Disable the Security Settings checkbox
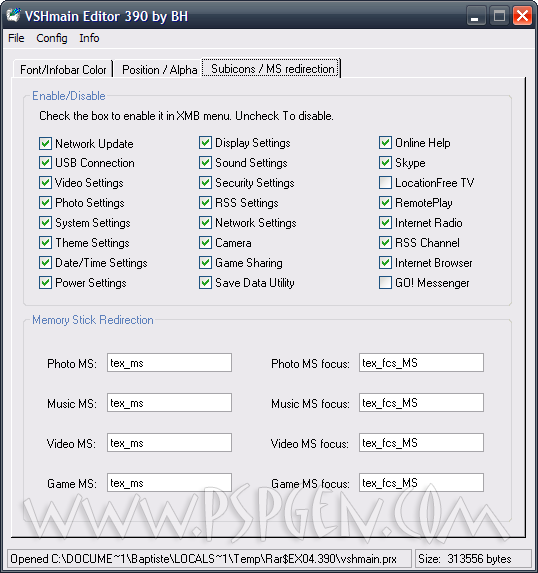538x573 pixels. click(x=205, y=182)
